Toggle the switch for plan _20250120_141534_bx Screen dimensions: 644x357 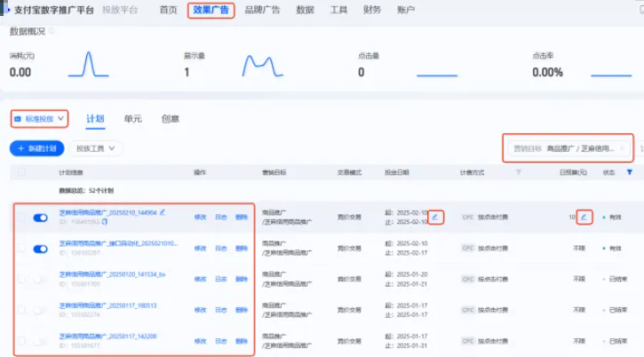[x=40, y=280]
